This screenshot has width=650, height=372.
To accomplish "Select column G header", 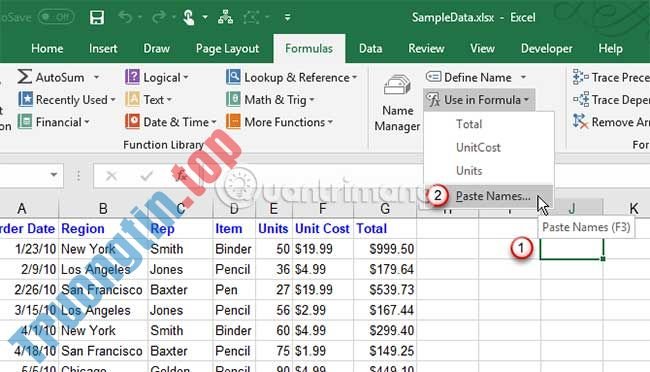I will 385,209.
